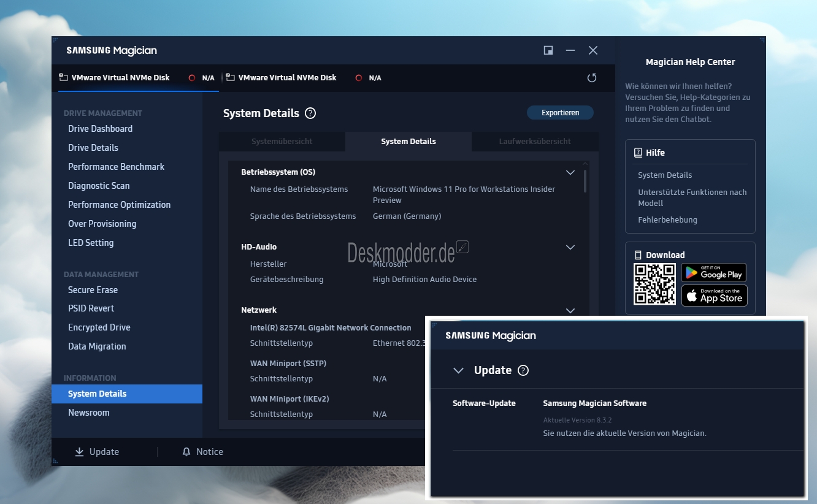This screenshot has width=817, height=504.
Task: Open Over Provisioning
Action: (102, 224)
